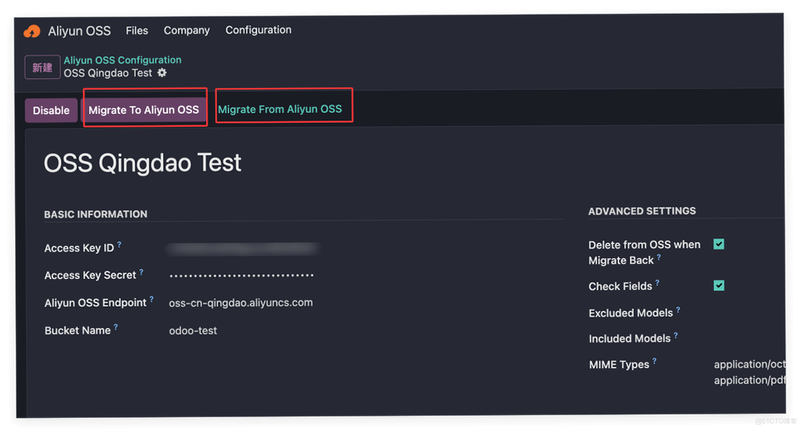Open the Files menu
800x431 pixels.
(137, 31)
